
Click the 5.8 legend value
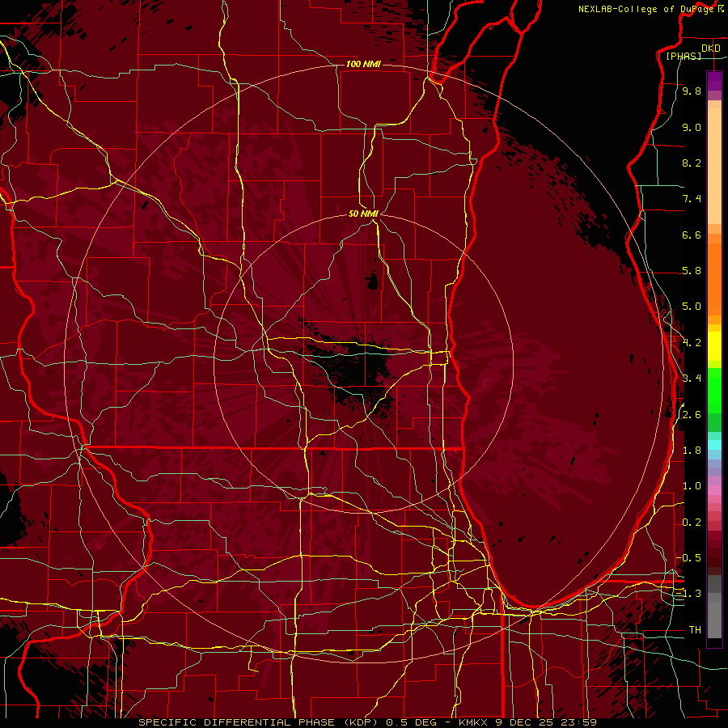coord(692,271)
